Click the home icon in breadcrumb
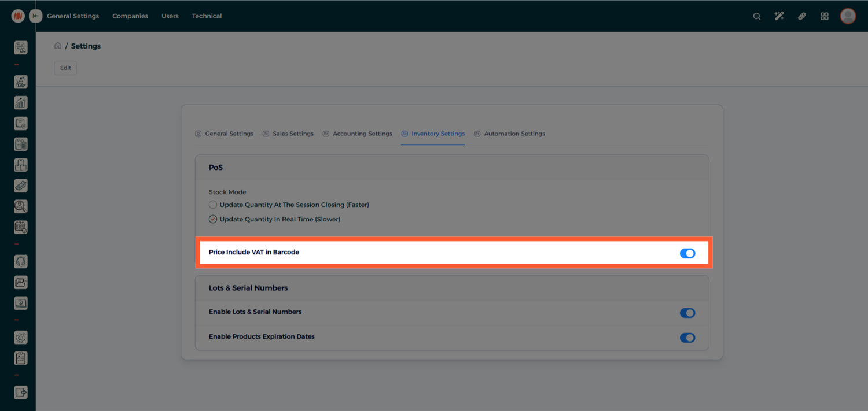The width and height of the screenshot is (868, 411). [58, 46]
